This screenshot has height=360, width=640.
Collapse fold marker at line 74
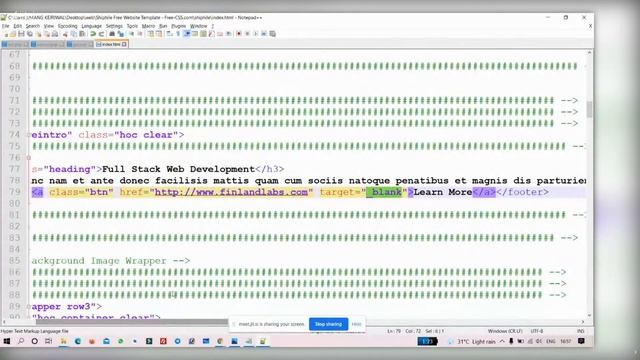point(29,135)
